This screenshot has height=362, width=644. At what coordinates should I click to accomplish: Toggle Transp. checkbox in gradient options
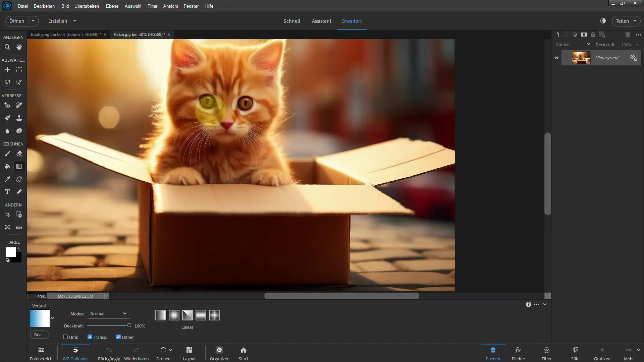(x=91, y=337)
